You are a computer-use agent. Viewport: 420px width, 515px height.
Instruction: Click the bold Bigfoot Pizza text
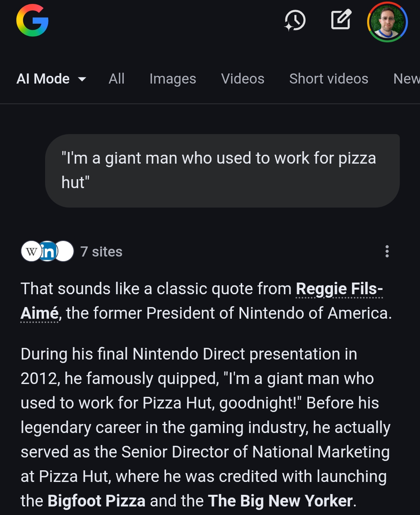pyautogui.click(x=96, y=501)
